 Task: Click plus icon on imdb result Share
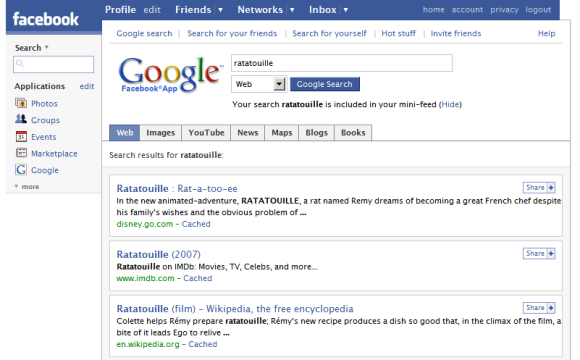(551, 253)
